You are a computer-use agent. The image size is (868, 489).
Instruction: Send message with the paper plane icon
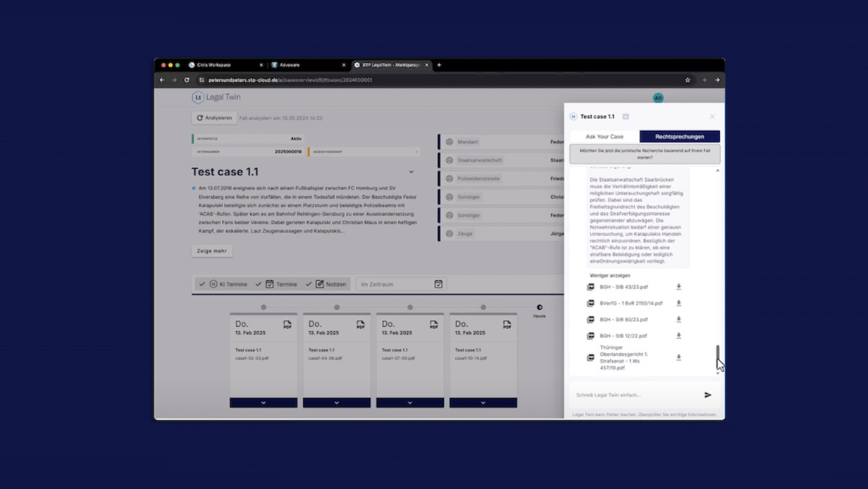click(x=707, y=395)
